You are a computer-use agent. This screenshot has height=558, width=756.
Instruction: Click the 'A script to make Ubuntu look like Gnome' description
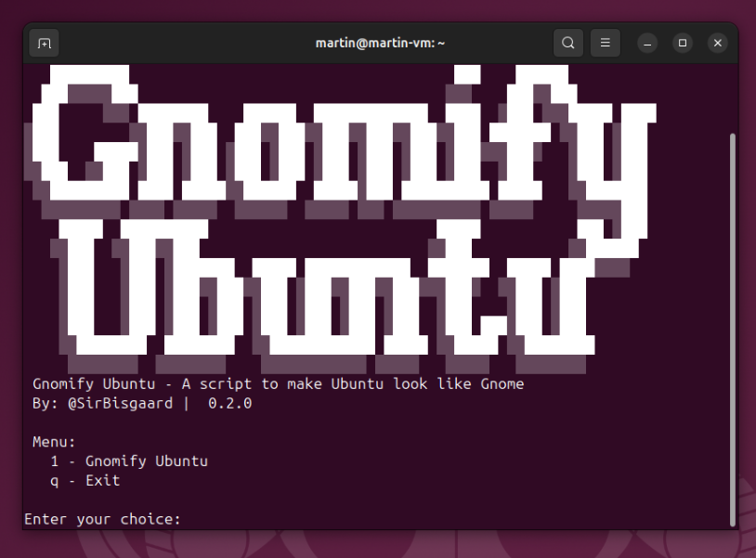[x=352, y=384]
